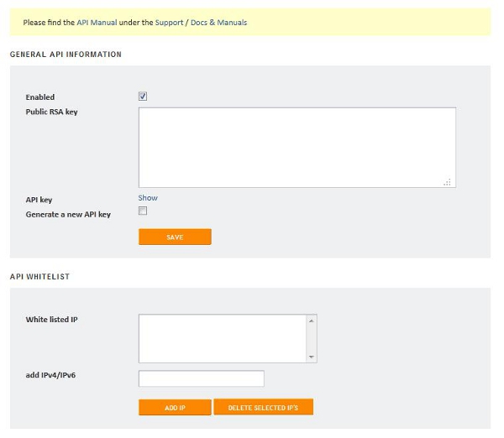Click the Enabled label text

click(40, 97)
